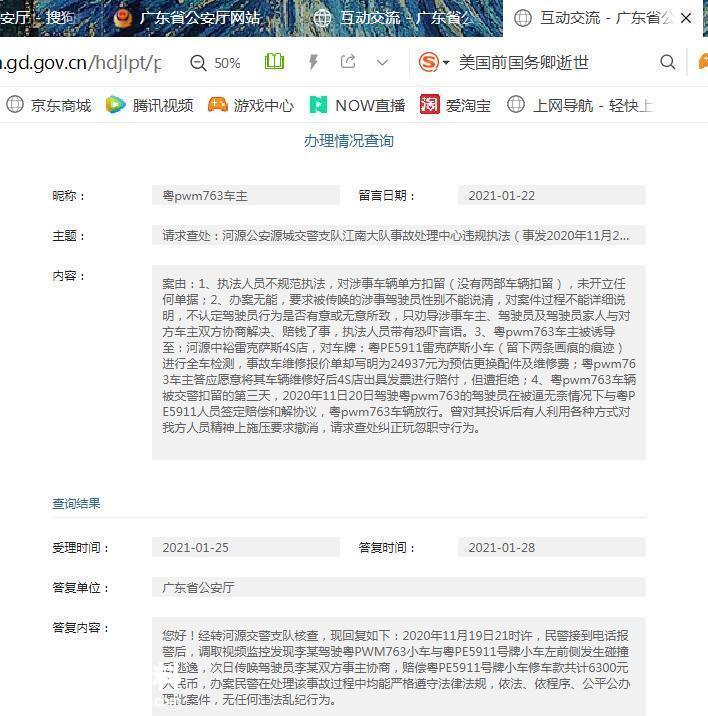The width and height of the screenshot is (708, 716).
Task: Click the 答复单位 label
Action: pos(80,588)
